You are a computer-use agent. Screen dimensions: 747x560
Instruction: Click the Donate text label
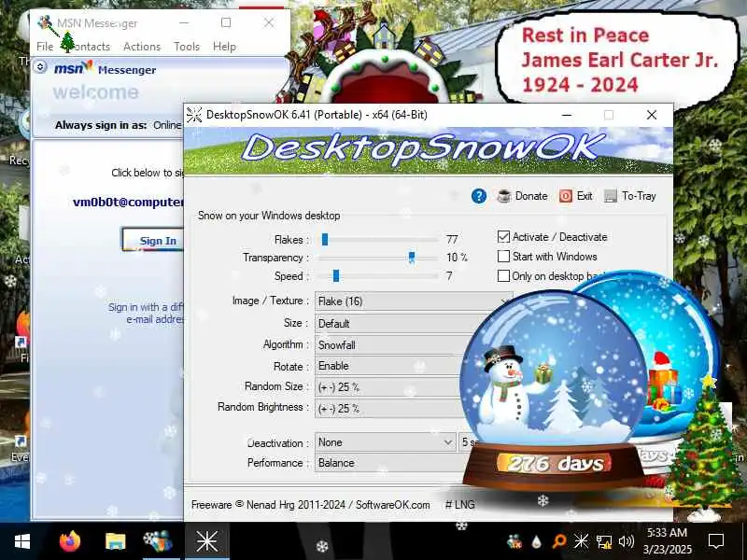point(531,196)
